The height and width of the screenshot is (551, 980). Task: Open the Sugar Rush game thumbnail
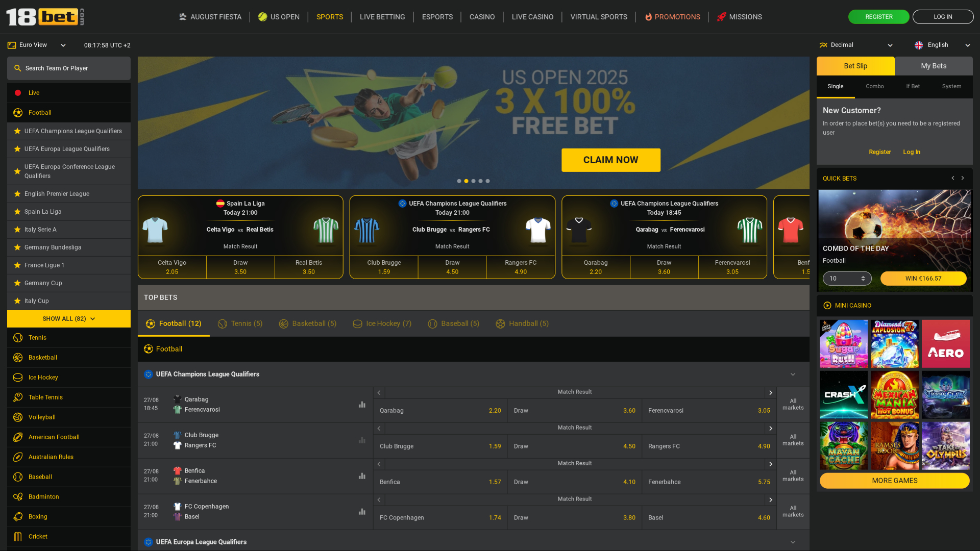[843, 343]
